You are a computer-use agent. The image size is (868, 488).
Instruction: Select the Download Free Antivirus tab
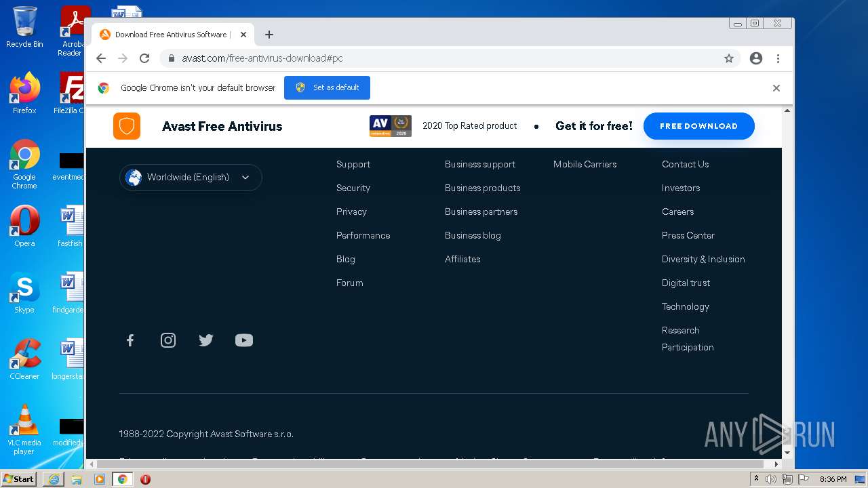(174, 35)
